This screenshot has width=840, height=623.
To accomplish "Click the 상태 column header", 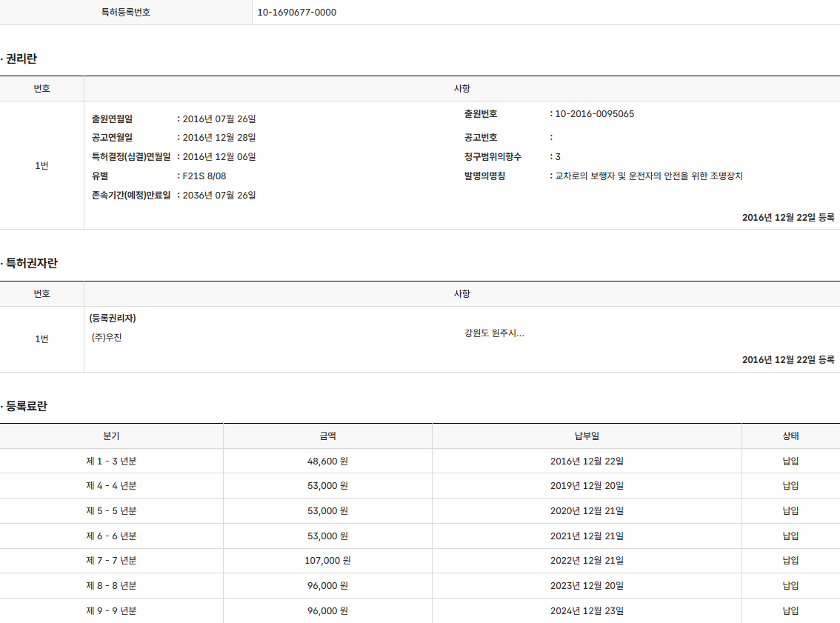I will click(790, 436).
